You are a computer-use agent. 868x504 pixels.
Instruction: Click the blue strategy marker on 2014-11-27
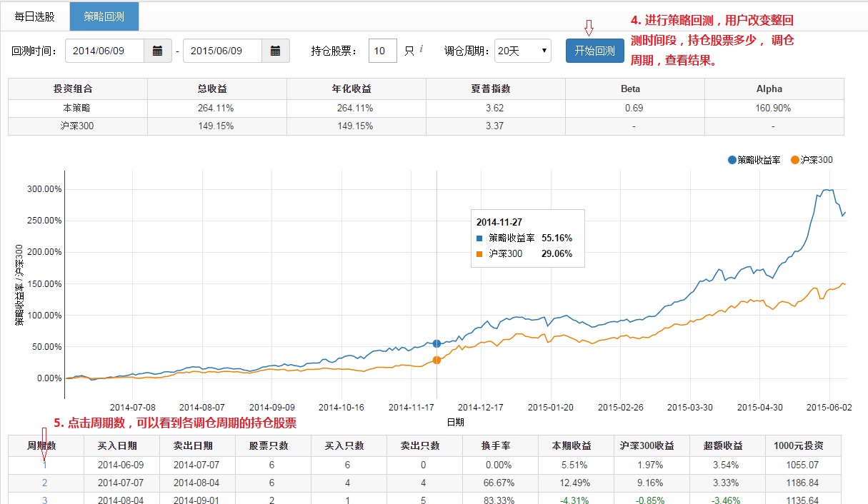point(437,343)
